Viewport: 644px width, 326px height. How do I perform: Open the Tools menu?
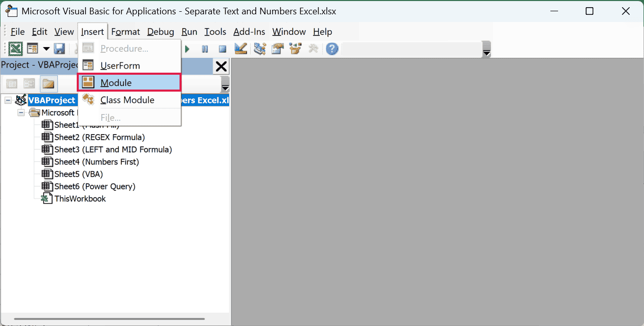click(x=215, y=32)
